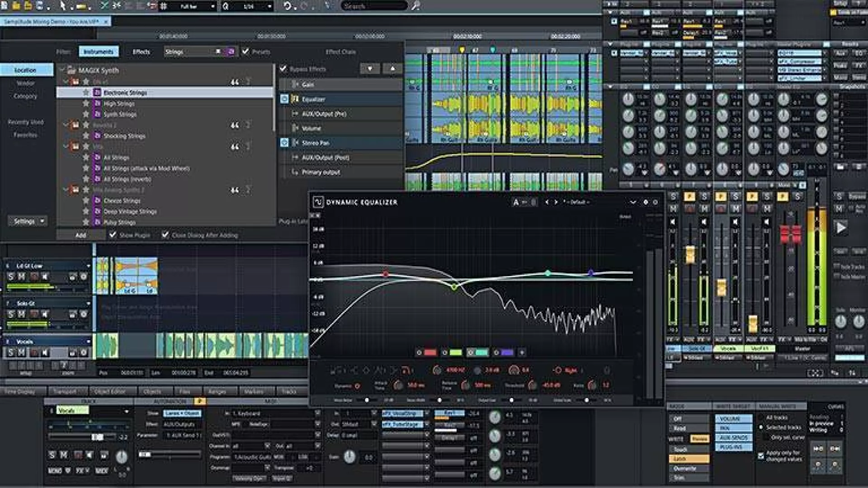Select the green EQ band swatch
This screenshot has width=868, height=488.
456,352
